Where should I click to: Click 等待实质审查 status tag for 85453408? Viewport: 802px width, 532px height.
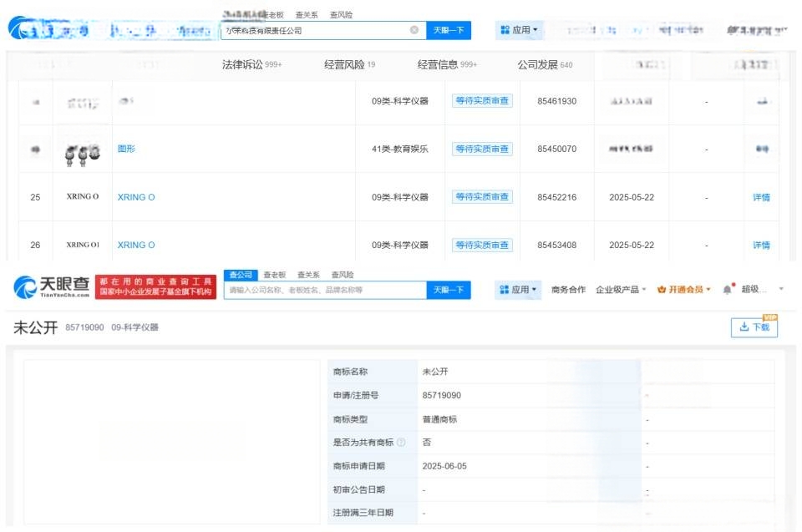pyautogui.click(x=482, y=245)
